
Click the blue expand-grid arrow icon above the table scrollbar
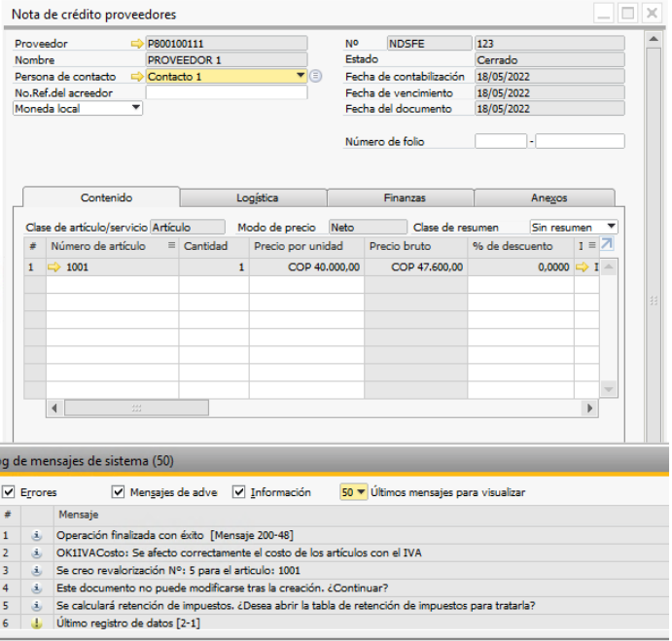coord(607,245)
